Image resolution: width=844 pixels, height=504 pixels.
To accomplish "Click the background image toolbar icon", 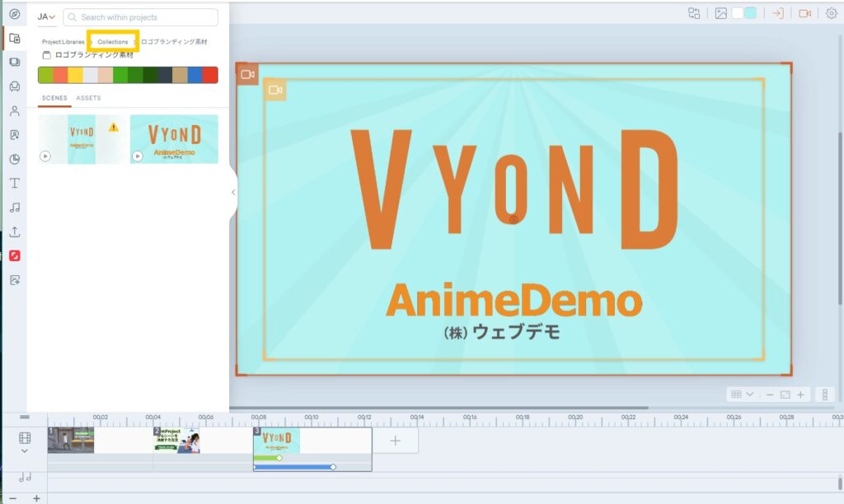I will coord(720,13).
